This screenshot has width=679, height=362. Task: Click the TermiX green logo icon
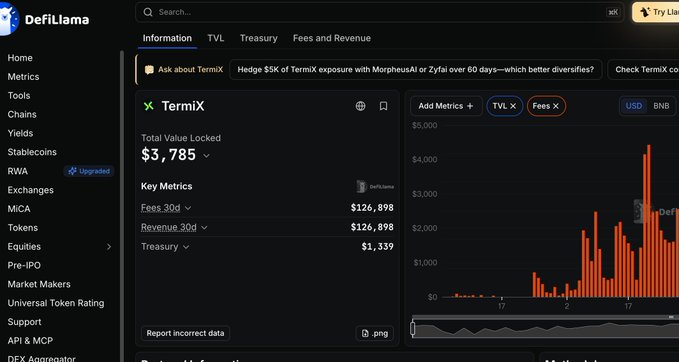click(x=149, y=106)
